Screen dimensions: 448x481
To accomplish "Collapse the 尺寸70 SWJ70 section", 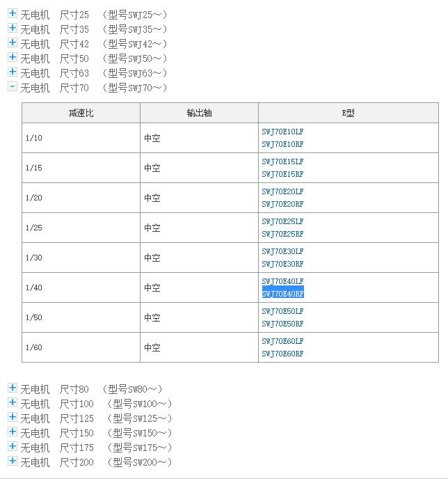I will [x=12, y=87].
